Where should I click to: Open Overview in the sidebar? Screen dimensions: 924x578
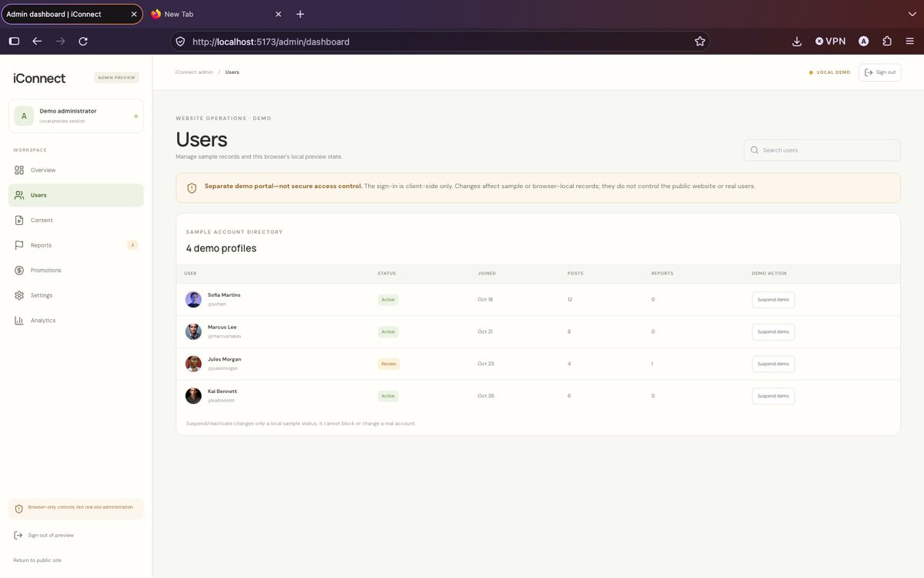75,170
